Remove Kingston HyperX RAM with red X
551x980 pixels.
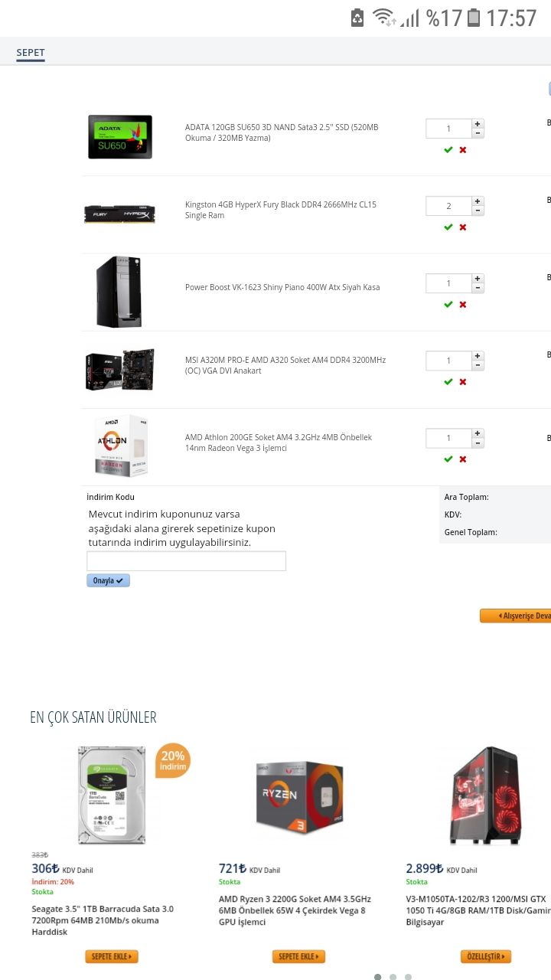(x=463, y=227)
